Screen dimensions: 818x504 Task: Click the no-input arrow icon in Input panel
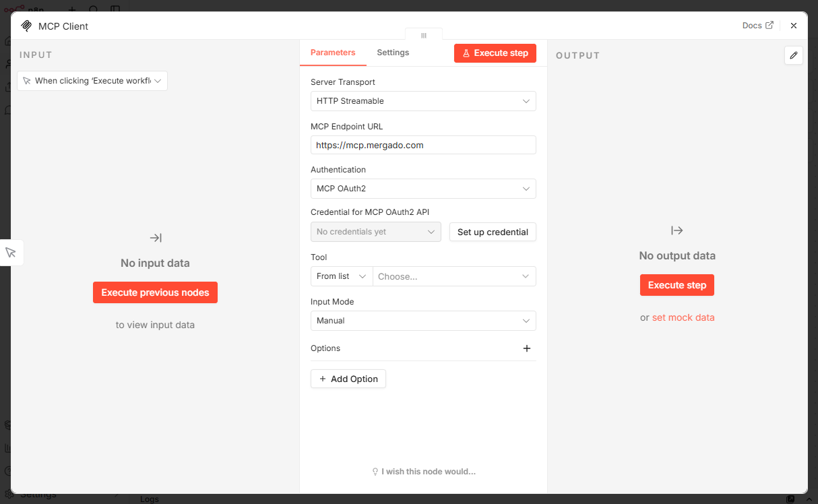[156, 238]
